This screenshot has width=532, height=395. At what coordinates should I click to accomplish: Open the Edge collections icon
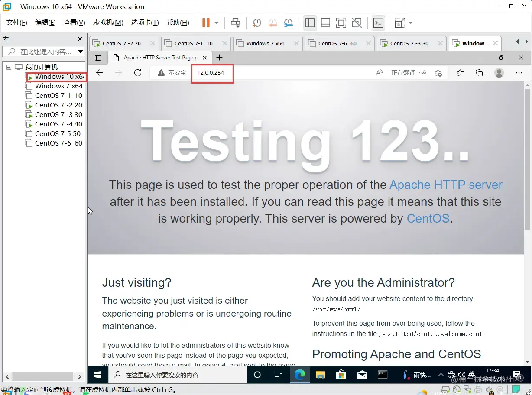click(x=479, y=73)
